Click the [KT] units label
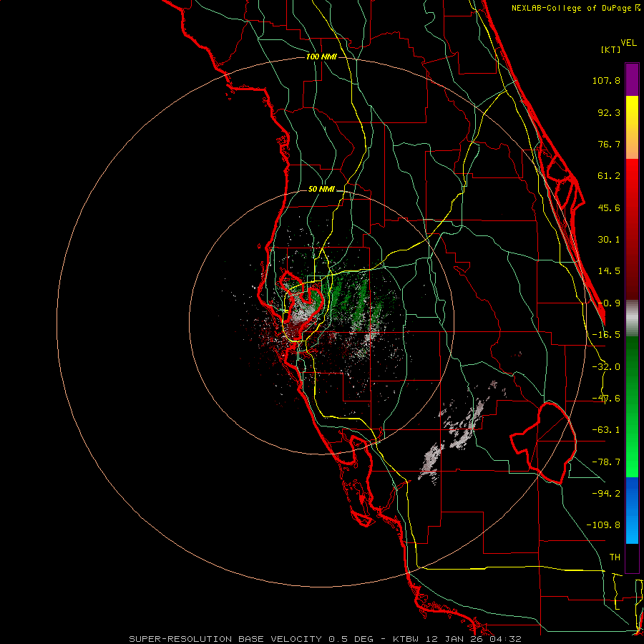 [610, 49]
